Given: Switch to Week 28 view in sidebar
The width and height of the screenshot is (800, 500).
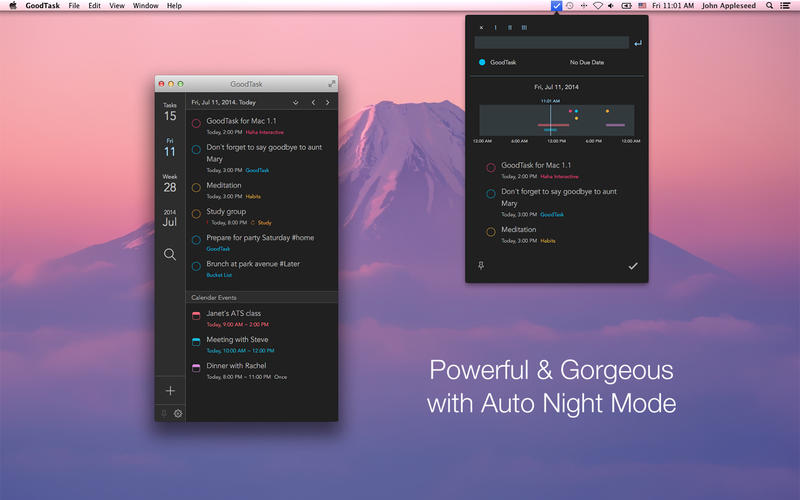Looking at the screenshot, I should (x=170, y=184).
